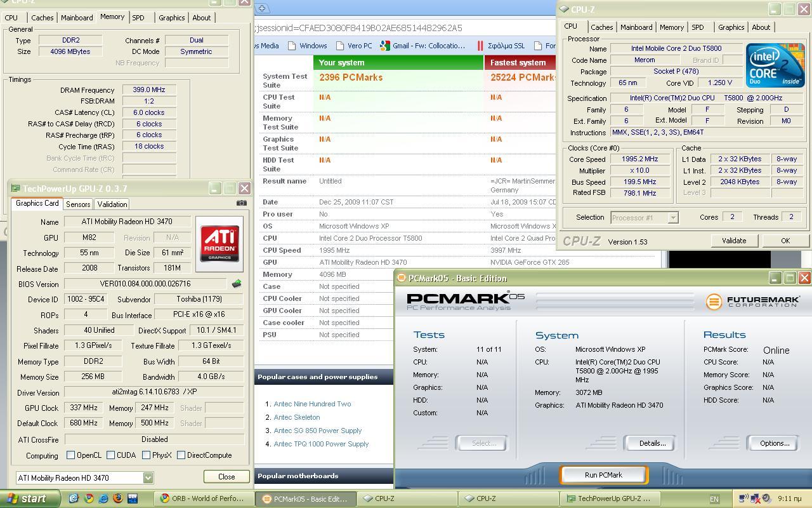Screen dimensions: 812x508
Task: Open the Memory tab in the right CPU-Z window
Action: 672,27
